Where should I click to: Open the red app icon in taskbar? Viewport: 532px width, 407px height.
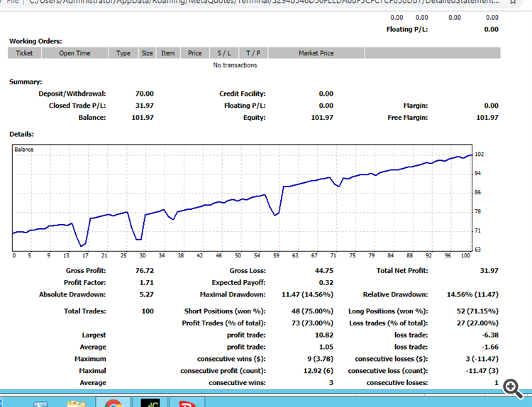(187, 403)
